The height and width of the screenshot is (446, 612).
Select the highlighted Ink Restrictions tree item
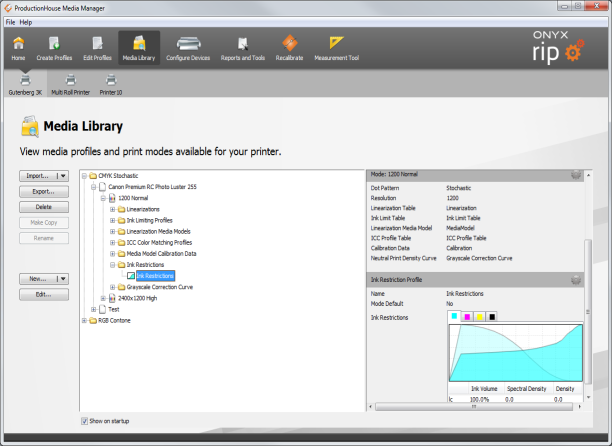tap(155, 276)
